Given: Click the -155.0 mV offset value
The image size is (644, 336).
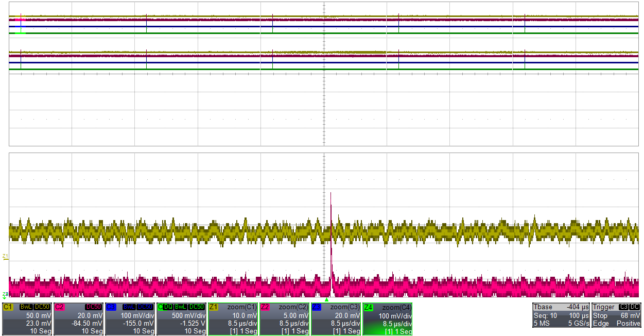Looking at the screenshot, I should (x=138, y=323).
